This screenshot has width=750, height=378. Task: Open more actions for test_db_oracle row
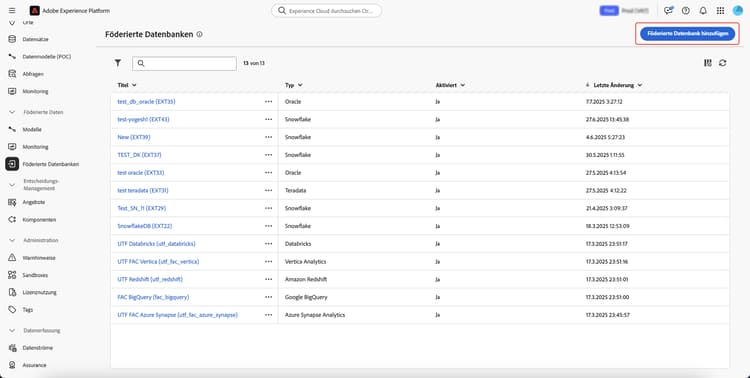(268, 101)
